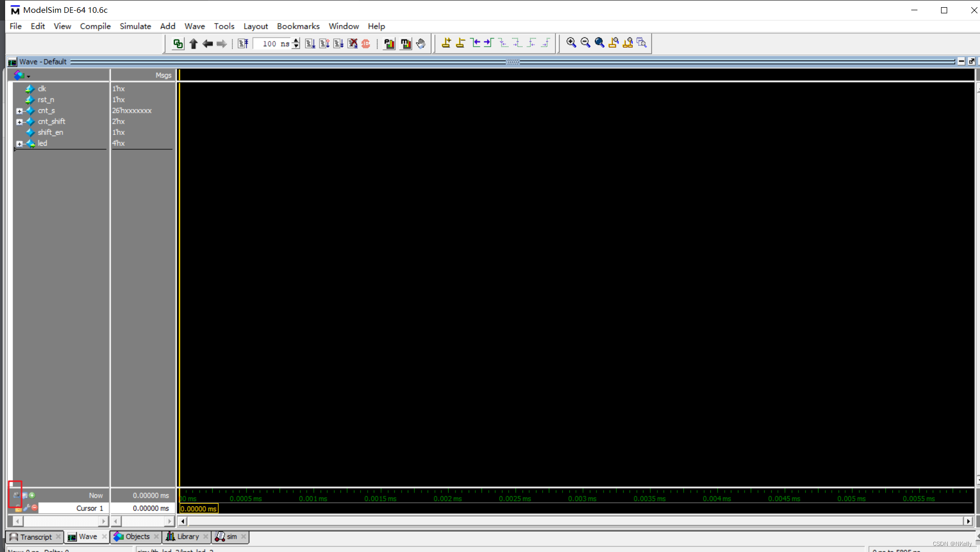This screenshot has height=552, width=980.
Task: Click signal names pane scroll right arrow
Action: point(104,521)
